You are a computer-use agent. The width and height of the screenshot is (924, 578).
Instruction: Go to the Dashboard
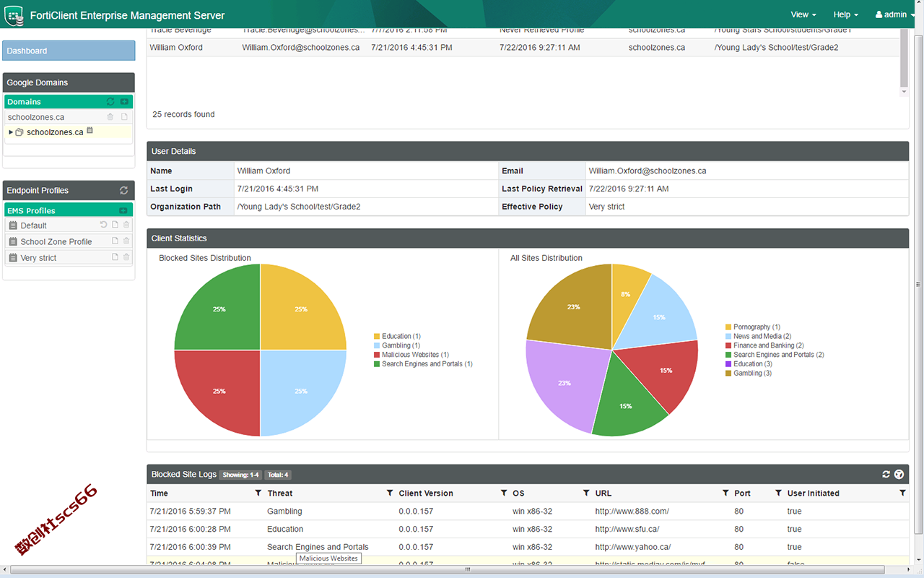click(69, 51)
